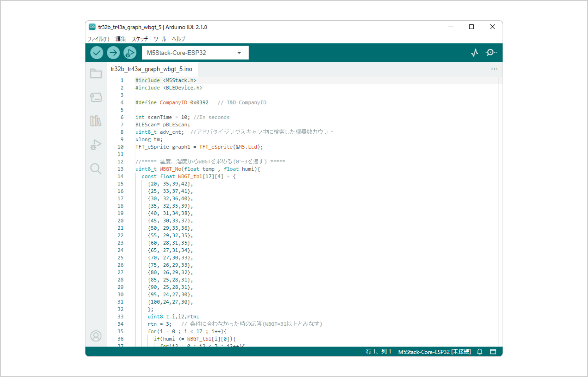This screenshot has height=377, width=588.
Task: Click the // T&D CompanyID comment
Action: (x=242, y=103)
